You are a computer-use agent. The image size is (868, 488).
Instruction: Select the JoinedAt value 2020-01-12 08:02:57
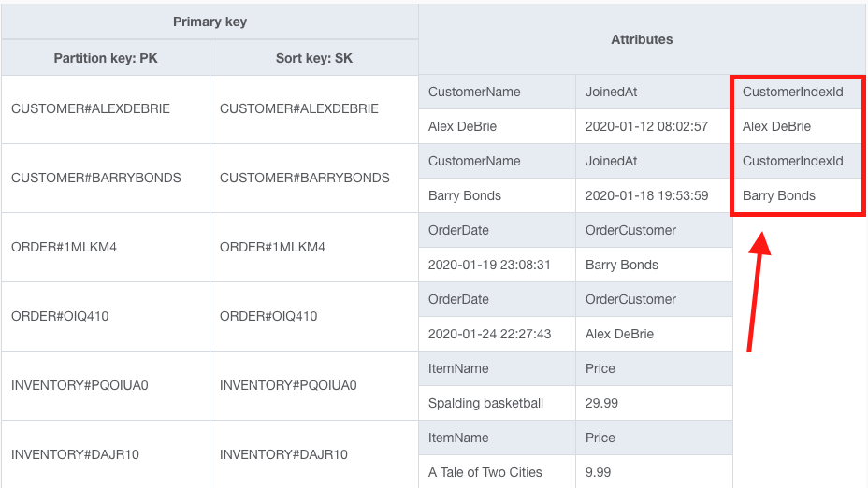(x=646, y=126)
